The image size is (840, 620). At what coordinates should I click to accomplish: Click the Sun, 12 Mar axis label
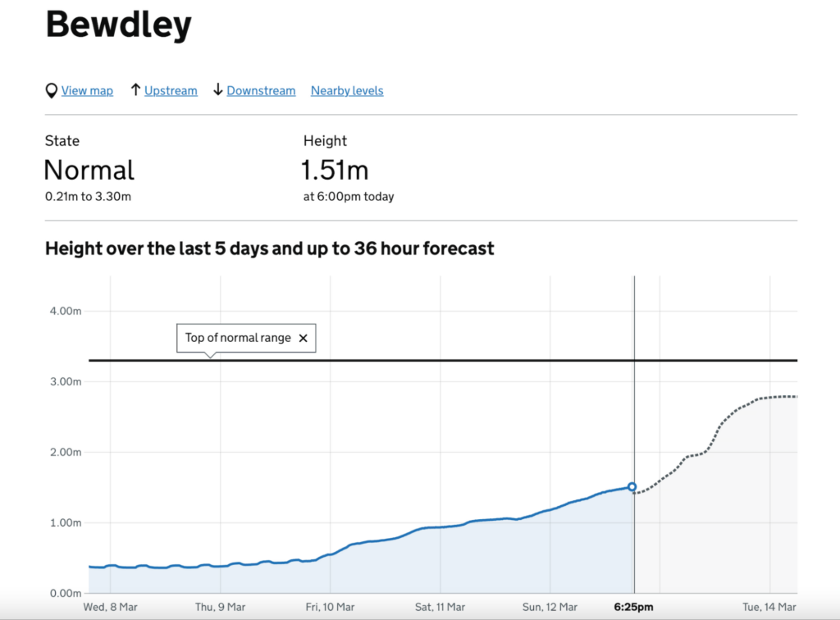click(550, 607)
